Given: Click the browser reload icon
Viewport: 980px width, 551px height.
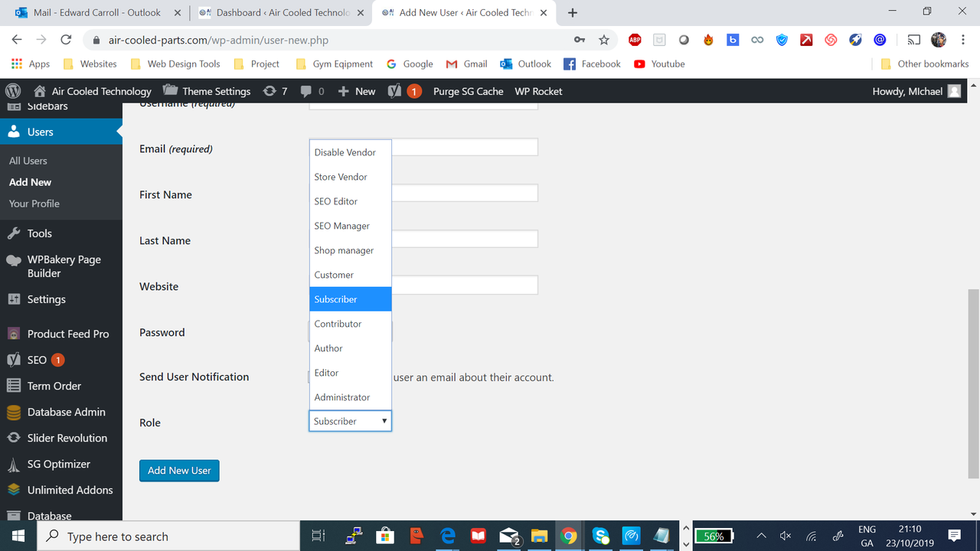Looking at the screenshot, I should pyautogui.click(x=66, y=40).
